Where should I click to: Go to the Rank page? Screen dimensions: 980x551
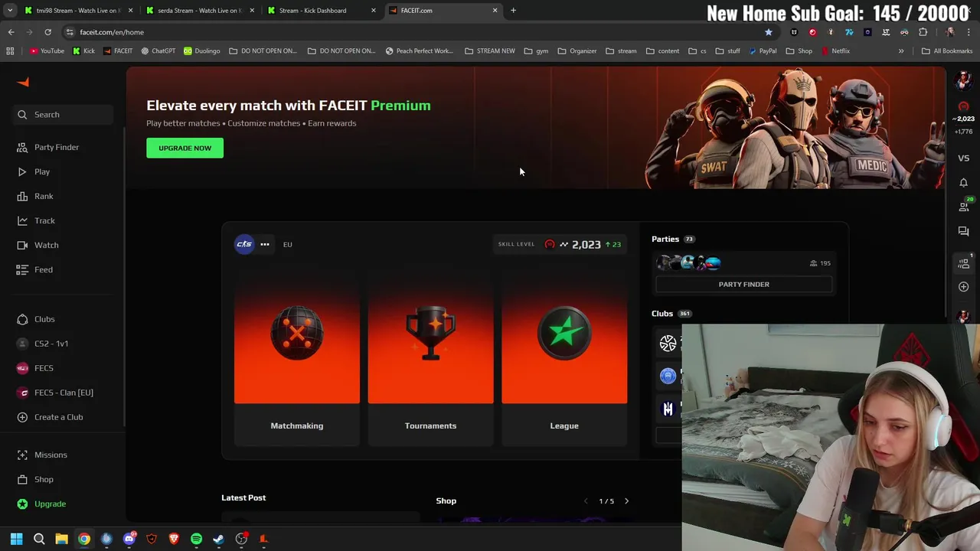(35, 196)
